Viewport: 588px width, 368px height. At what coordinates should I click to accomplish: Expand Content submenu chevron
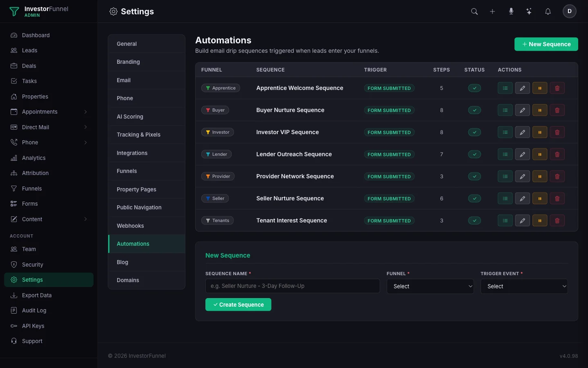coord(85,219)
